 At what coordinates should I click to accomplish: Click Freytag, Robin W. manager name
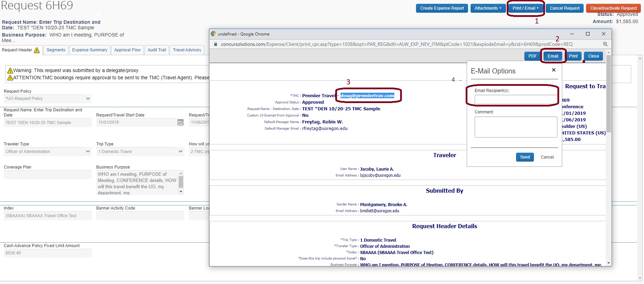[323, 122]
